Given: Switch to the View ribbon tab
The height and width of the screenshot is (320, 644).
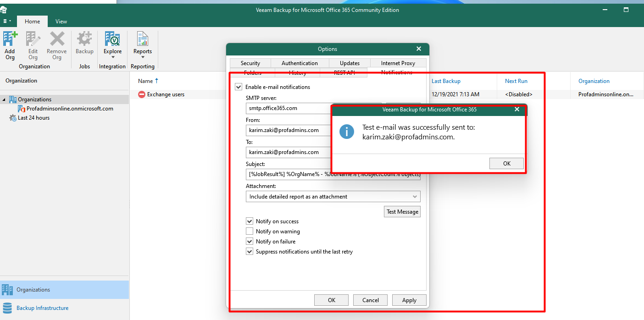Looking at the screenshot, I should click(61, 21).
